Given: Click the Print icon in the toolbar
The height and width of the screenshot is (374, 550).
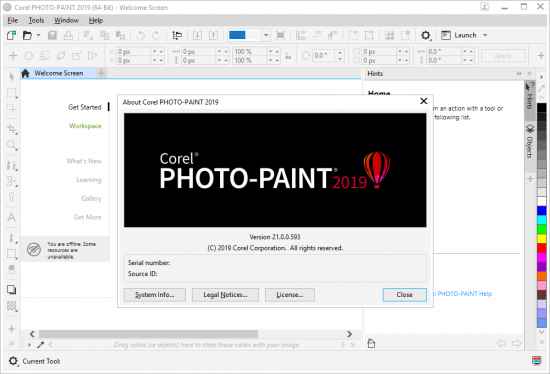Looking at the screenshot, I should [x=68, y=35].
